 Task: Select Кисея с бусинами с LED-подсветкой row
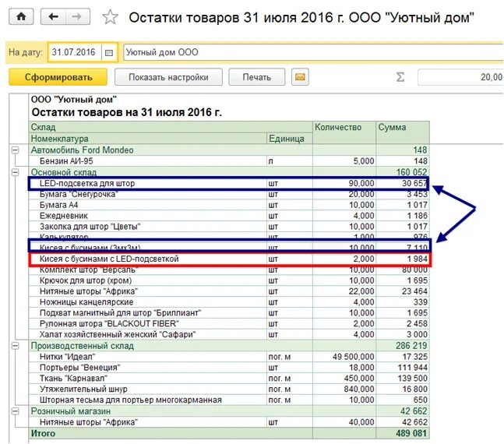pos(229,259)
